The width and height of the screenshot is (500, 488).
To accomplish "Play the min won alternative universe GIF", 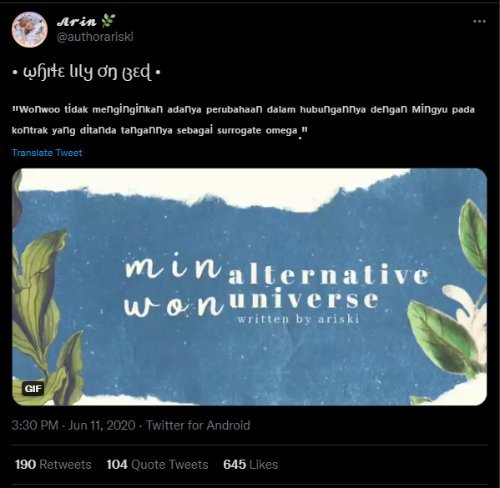I will point(250,287).
